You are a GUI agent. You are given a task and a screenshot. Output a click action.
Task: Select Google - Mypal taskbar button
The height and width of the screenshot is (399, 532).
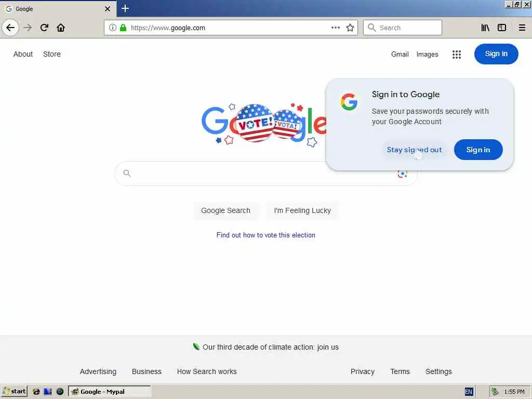pos(110,392)
